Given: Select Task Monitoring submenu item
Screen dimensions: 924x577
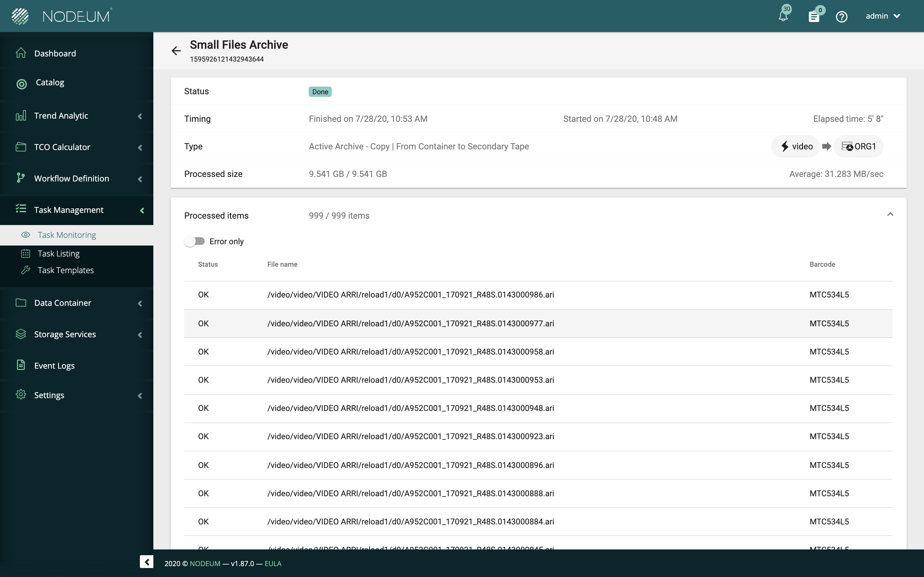Looking at the screenshot, I should tap(66, 235).
